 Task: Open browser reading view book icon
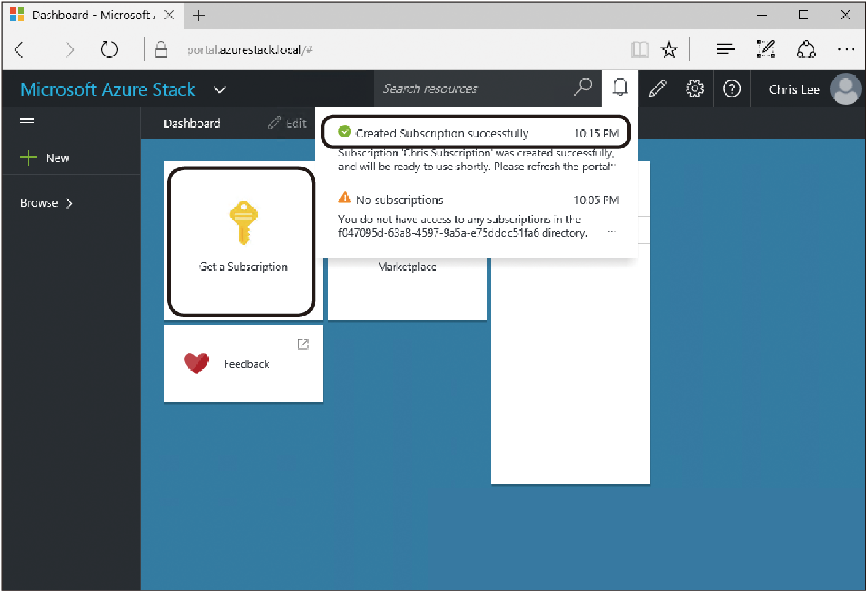[640, 50]
